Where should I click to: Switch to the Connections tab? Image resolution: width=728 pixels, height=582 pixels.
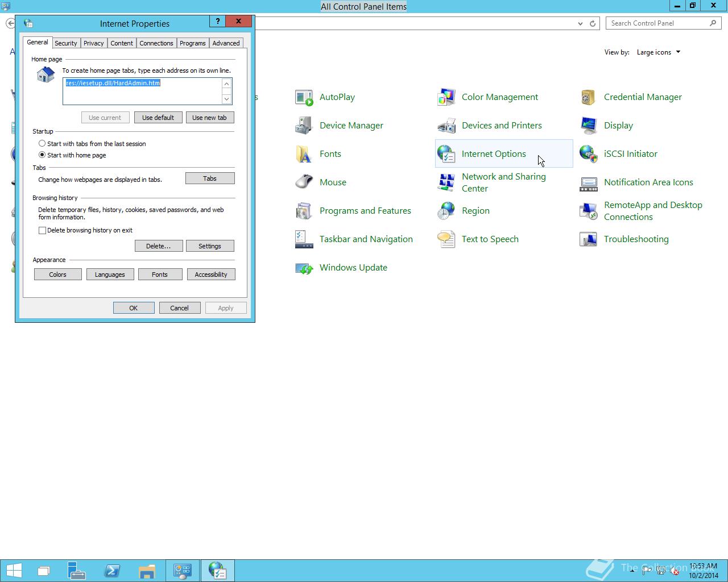156,43
